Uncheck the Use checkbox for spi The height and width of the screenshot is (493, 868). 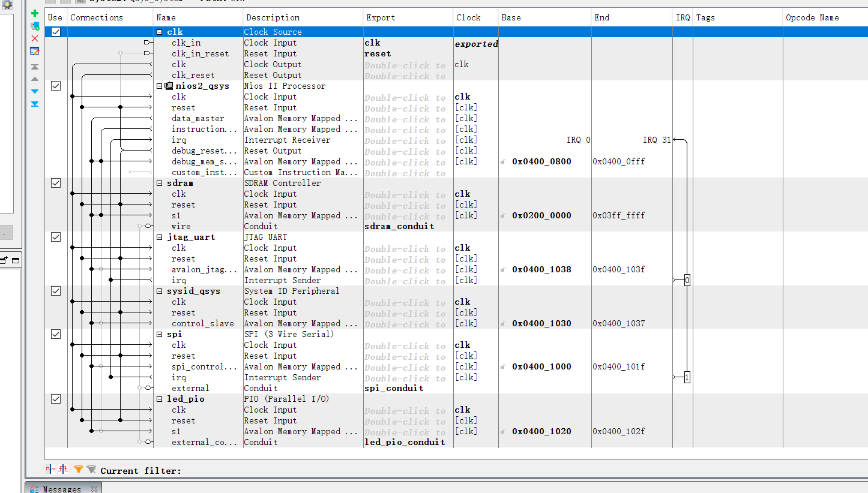coord(56,334)
